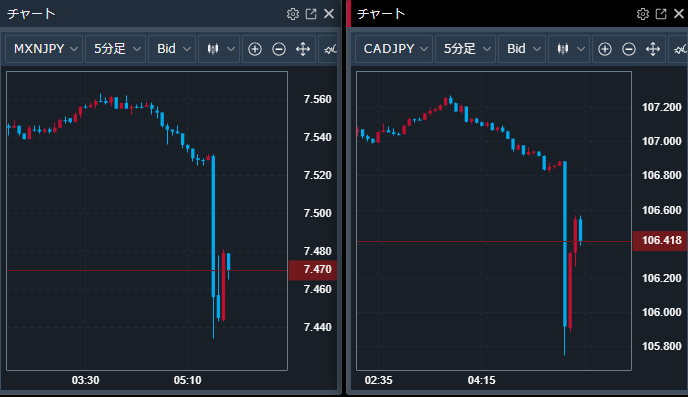Viewport: 688px width, 397px height.
Task: Click the 7.500 price axis label
Action: [318, 213]
